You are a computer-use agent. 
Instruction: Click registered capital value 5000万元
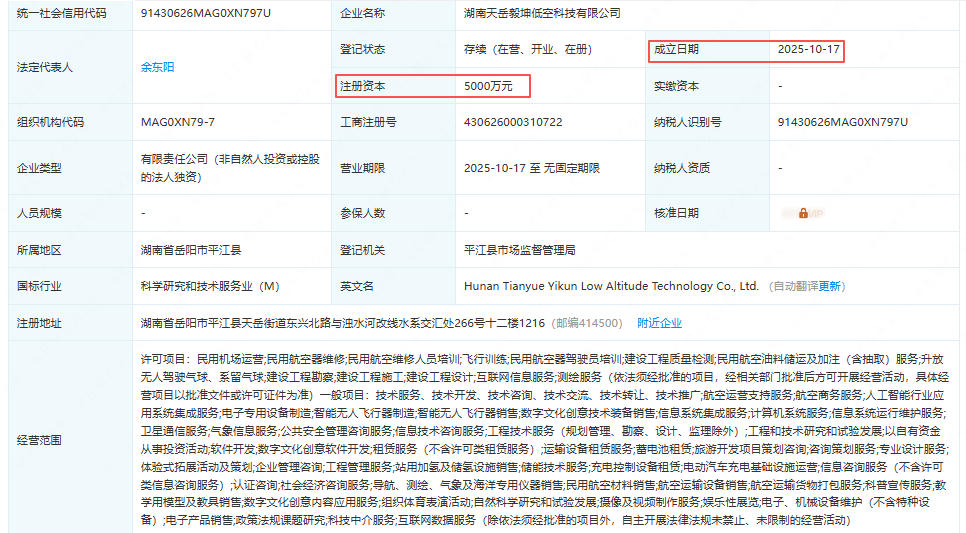tap(488, 86)
